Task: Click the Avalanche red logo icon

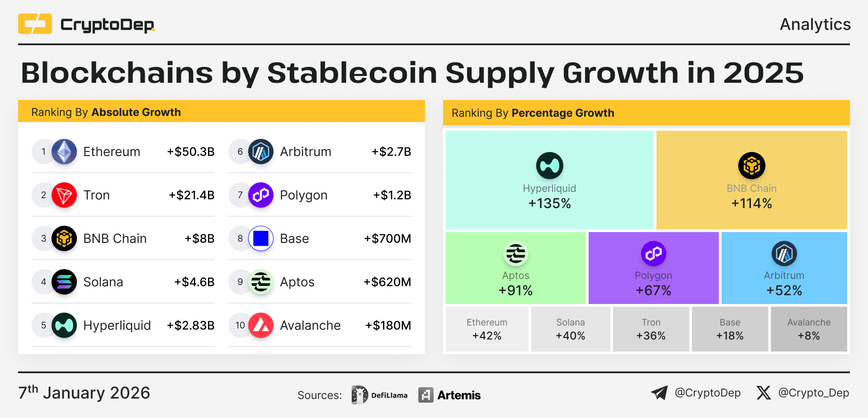Action: [x=261, y=325]
